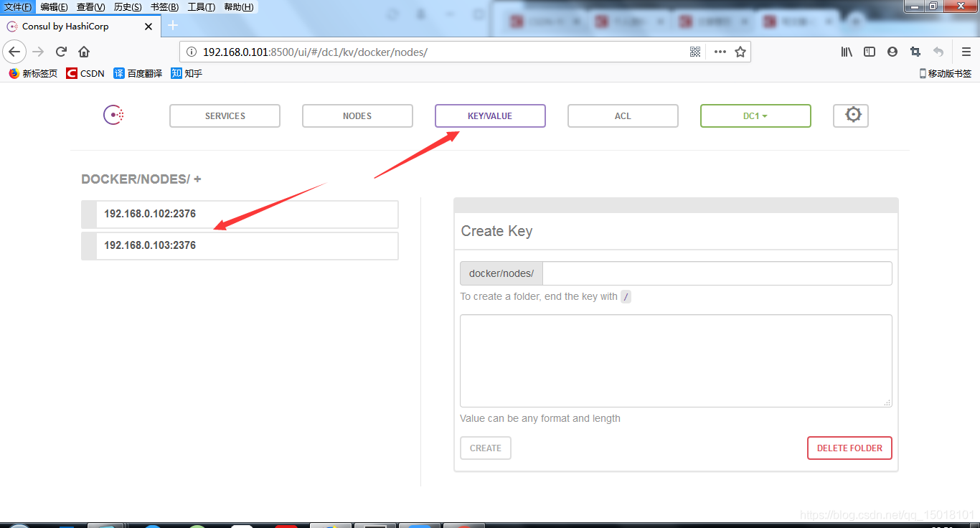Open the NODES tab
Viewport: 980px width, 528px height.
coord(357,115)
